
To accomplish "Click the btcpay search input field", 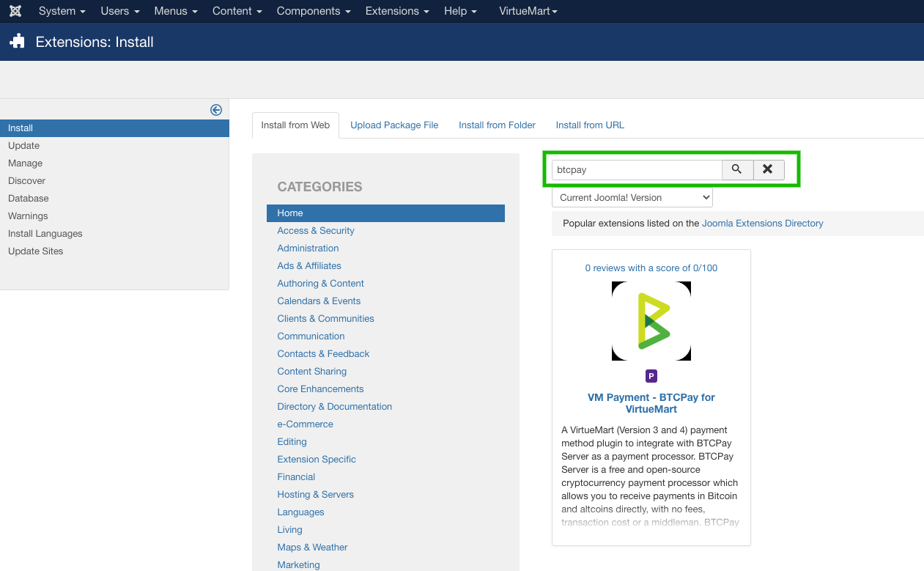I will pyautogui.click(x=636, y=170).
